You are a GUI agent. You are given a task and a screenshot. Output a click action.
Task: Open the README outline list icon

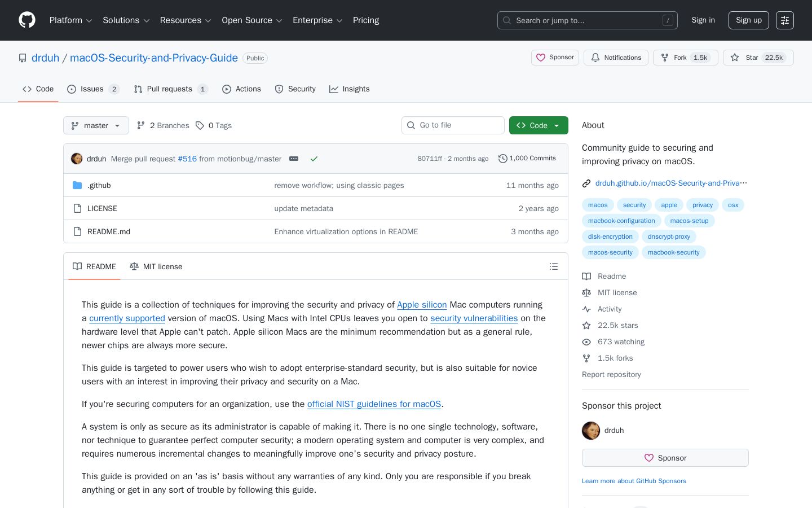tap(554, 266)
